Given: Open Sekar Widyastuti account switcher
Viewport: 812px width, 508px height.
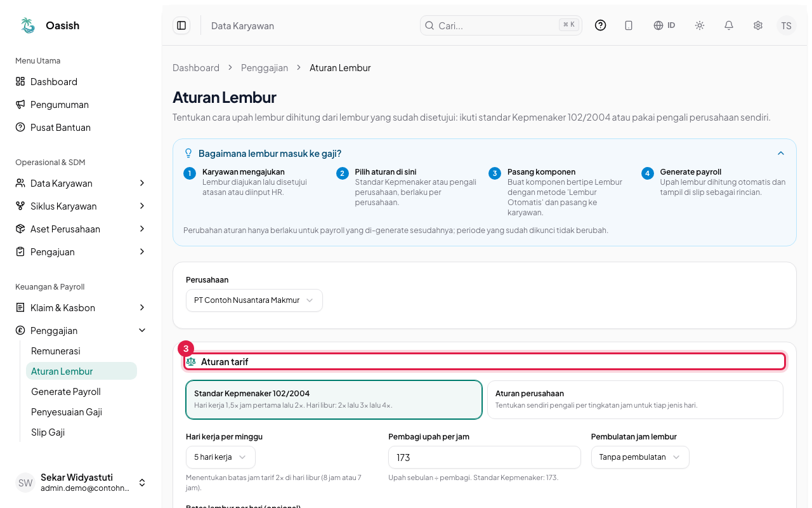Looking at the screenshot, I should point(81,483).
